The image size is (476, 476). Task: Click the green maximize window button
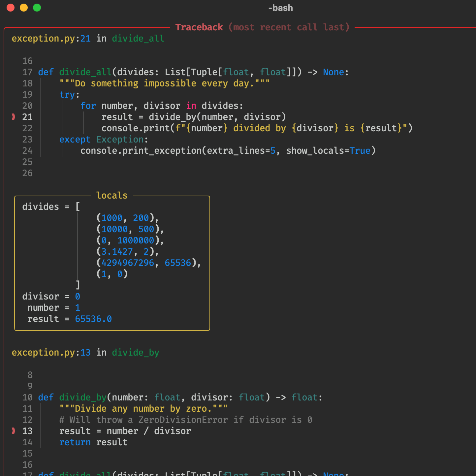point(37,8)
